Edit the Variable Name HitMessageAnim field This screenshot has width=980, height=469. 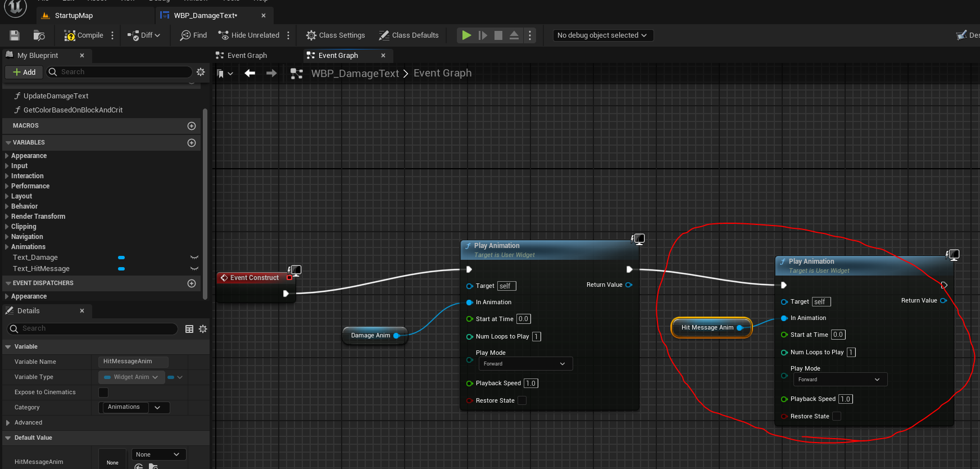(134, 362)
